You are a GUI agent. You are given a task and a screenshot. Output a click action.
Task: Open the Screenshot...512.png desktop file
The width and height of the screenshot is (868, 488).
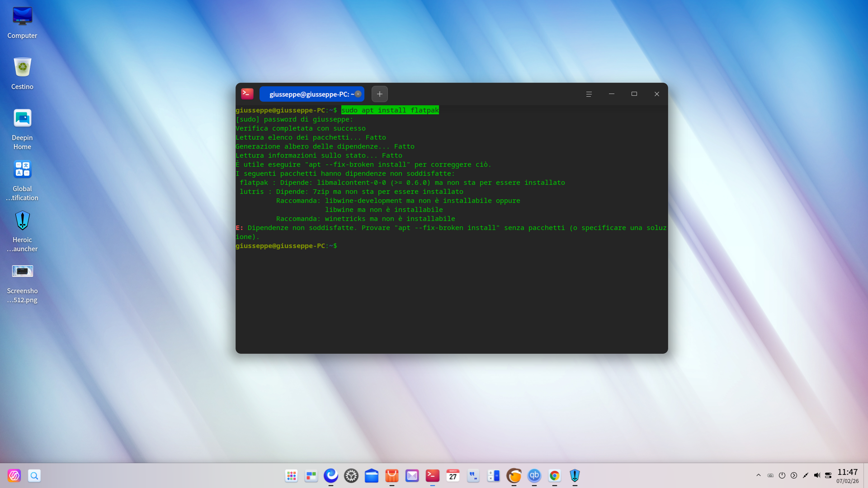22,271
